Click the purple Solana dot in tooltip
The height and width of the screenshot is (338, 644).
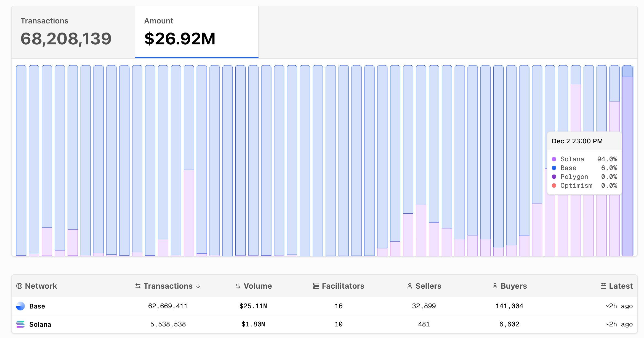(x=554, y=159)
